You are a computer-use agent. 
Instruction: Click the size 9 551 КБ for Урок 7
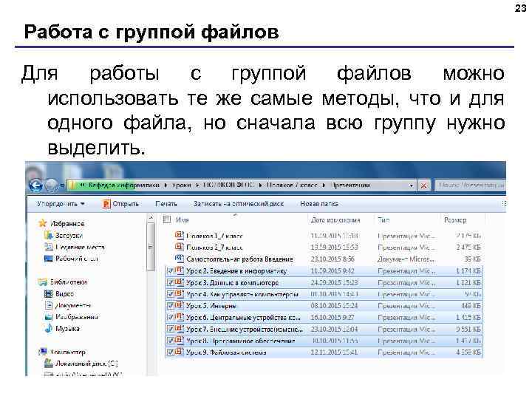(x=468, y=329)
